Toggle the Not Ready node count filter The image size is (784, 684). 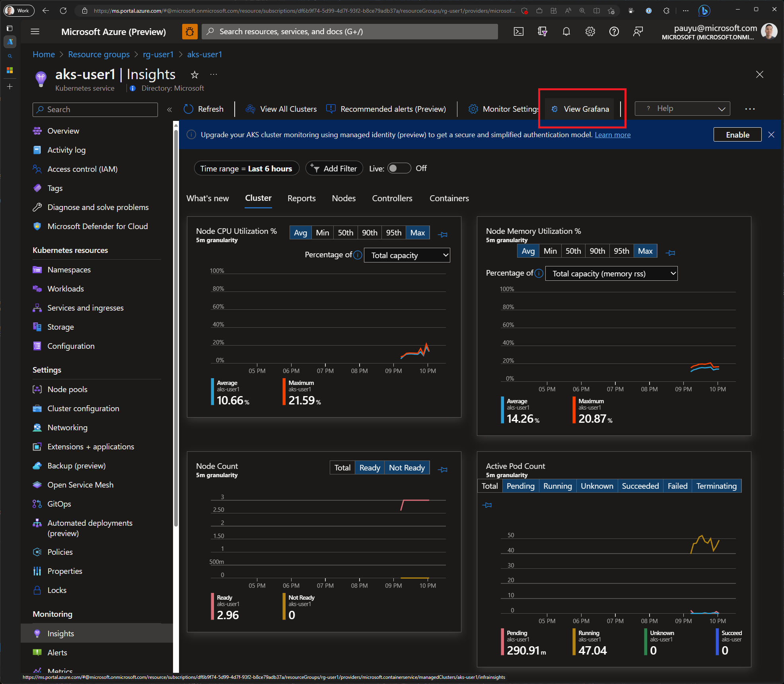coord(407,468)
